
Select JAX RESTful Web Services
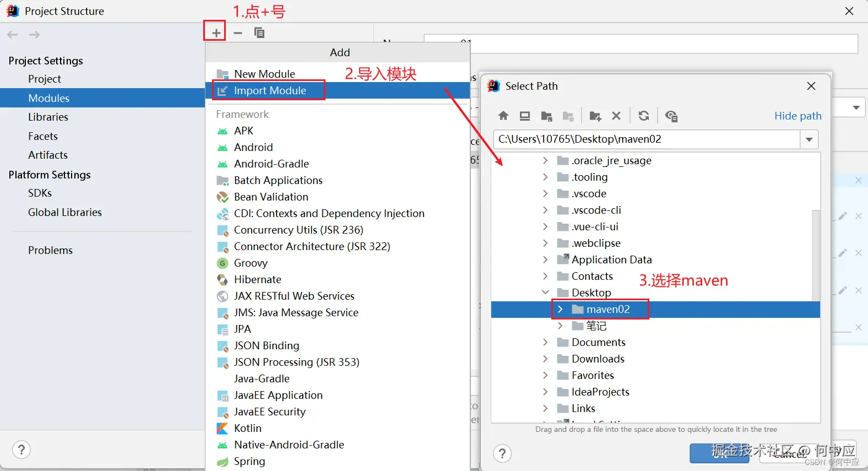(338, 296)
